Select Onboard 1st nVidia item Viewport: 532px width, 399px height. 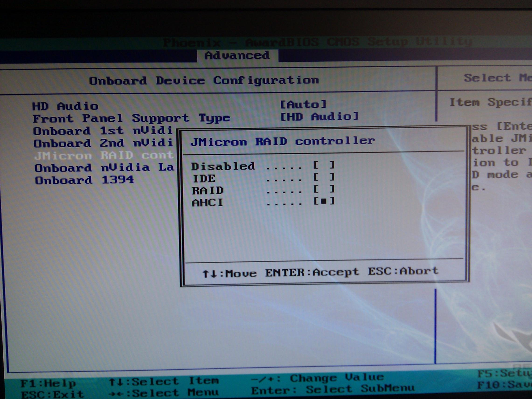tap(103, 131)
